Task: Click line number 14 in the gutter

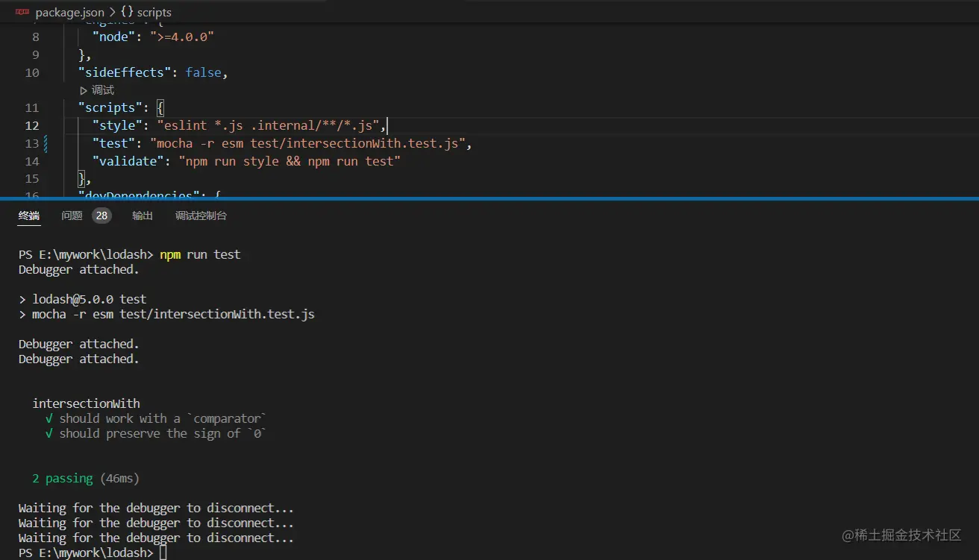Action: point(31,161)
